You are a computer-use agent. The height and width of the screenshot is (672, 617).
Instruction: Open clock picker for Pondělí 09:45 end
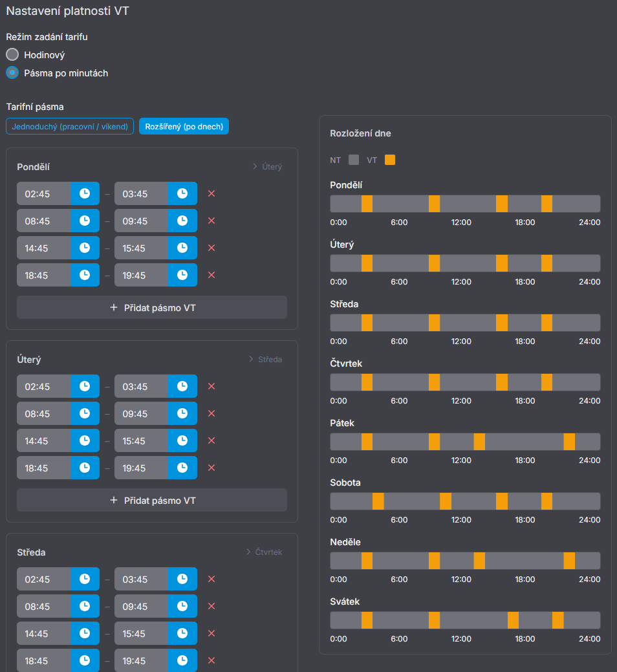pyautogui.click(x=182, y=221)
